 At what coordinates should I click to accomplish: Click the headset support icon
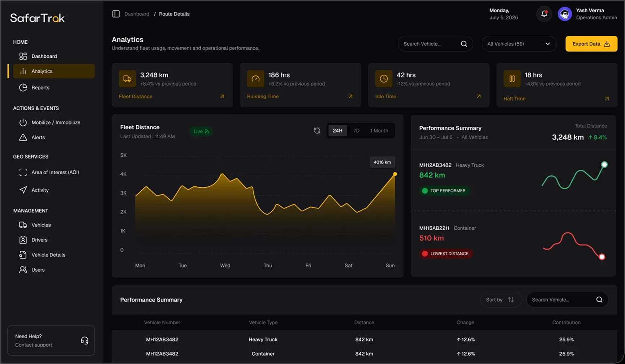[x=85, y=341]
